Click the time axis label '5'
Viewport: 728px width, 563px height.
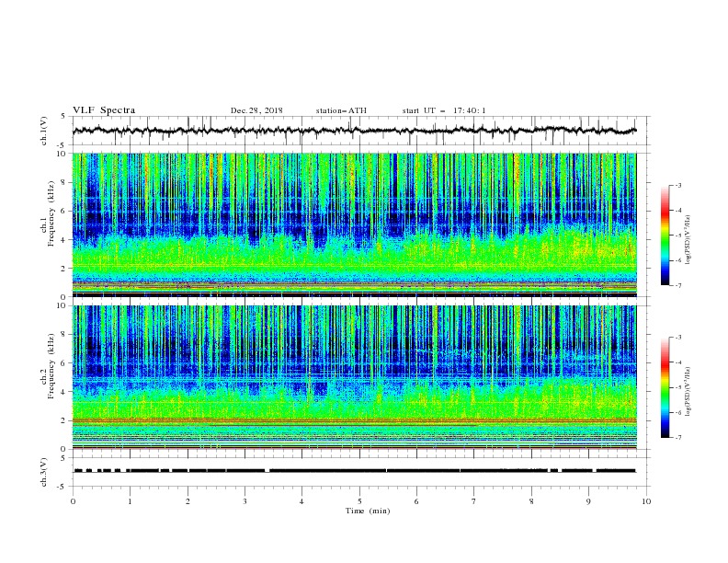tap(359, 501)
